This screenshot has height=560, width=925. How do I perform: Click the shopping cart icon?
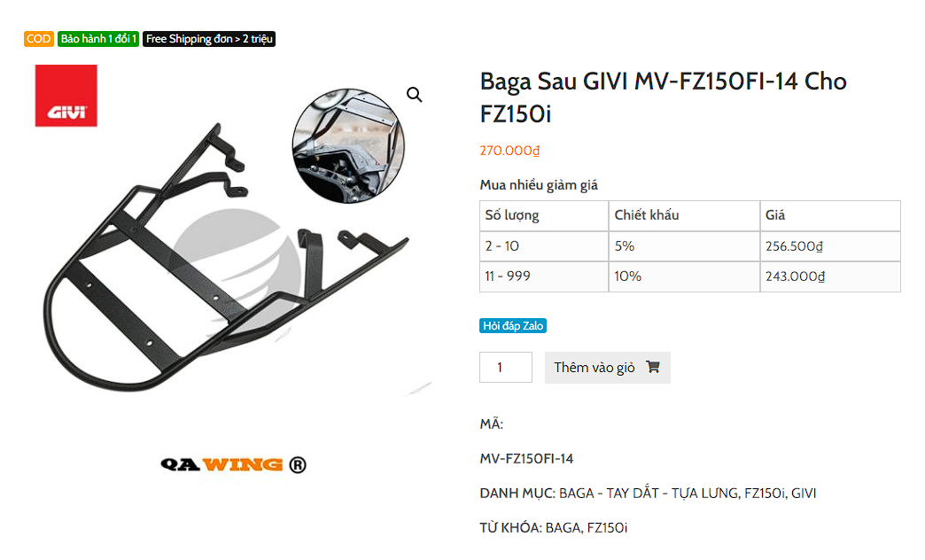coord(652,367)
